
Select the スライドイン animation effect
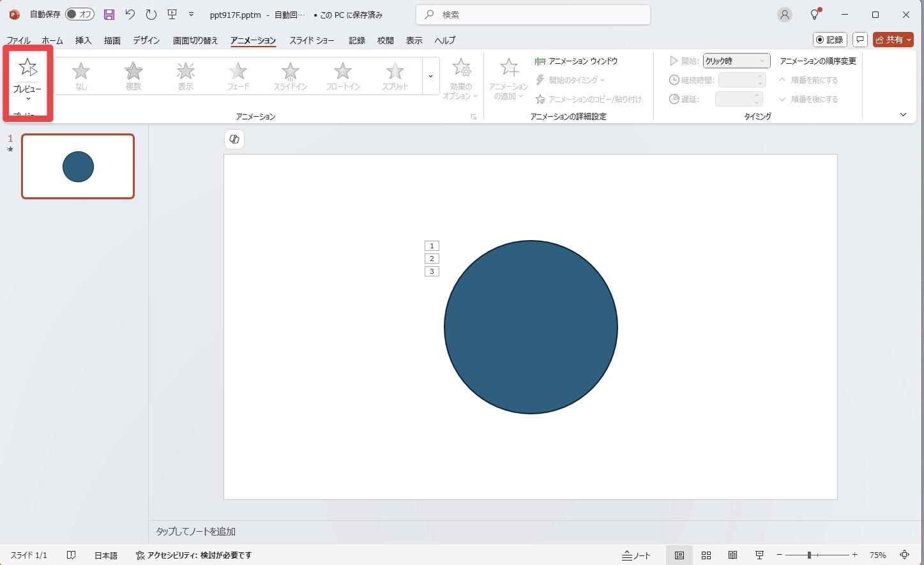click(291, 76)
